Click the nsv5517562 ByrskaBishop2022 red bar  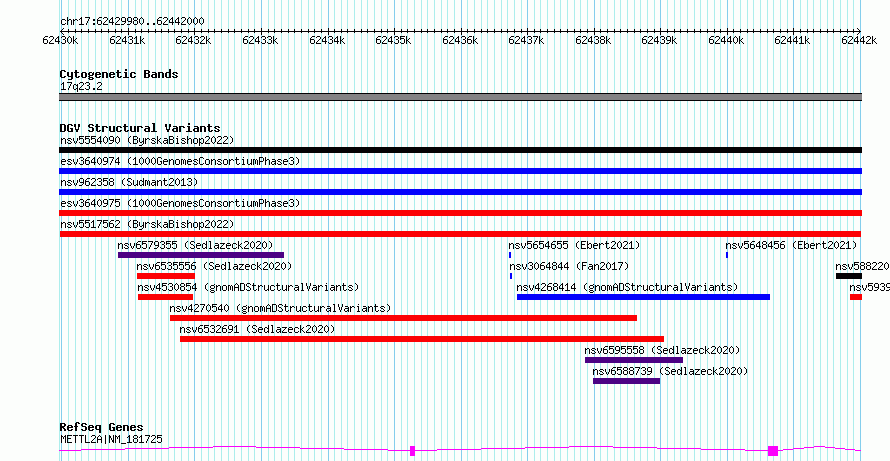click(460, 234)
